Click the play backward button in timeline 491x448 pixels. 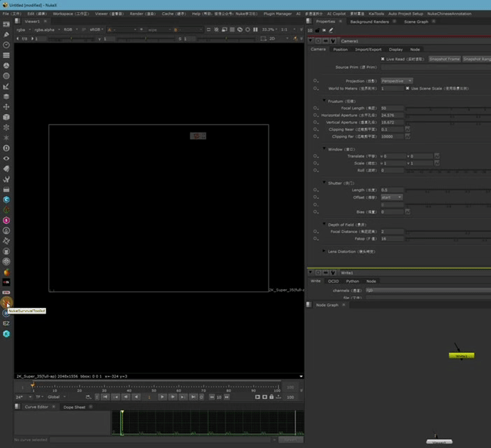coord(136,397)
